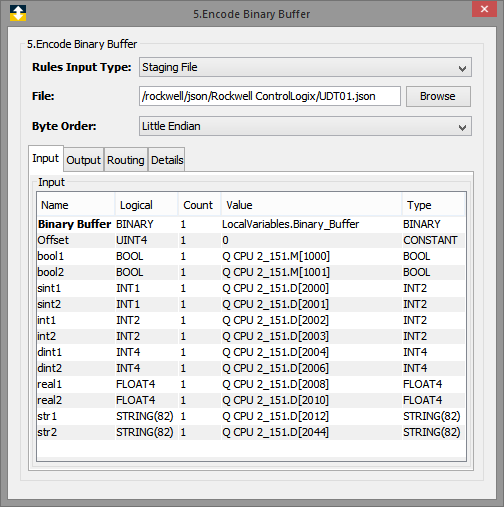The image size is (504, 507).
Task: Click the Count column header
Action: (x=200, y=205)
